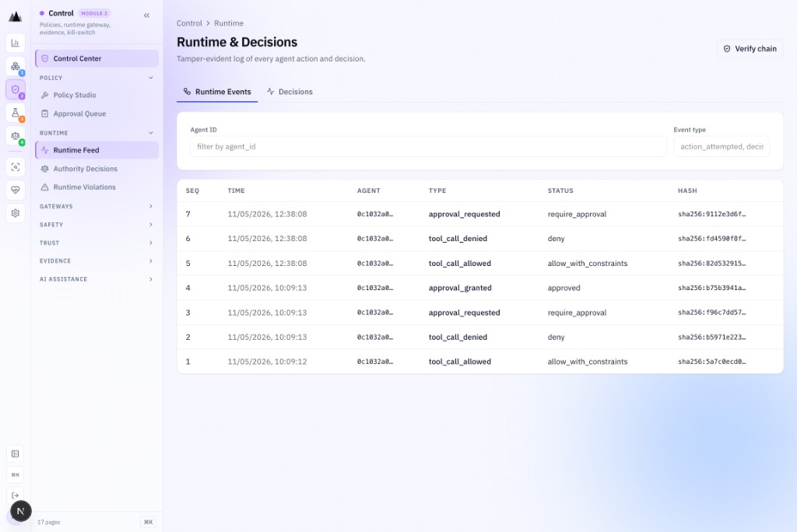
Task: Switch to the Runtime Events tab
Action: click(217, 92)
